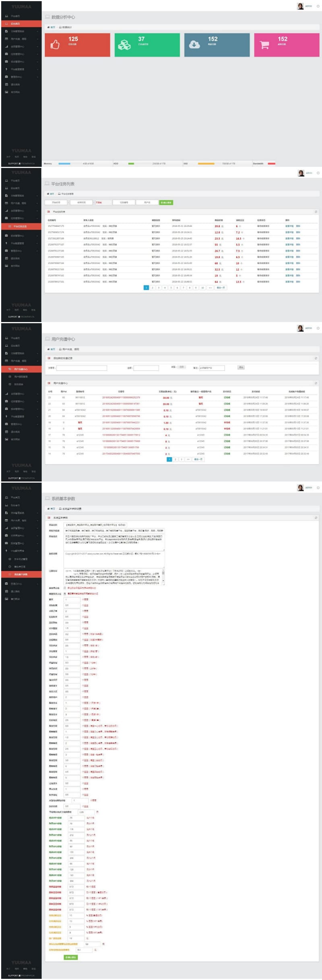Open the 类型 dropdown in the recharge form

(182, 367)
